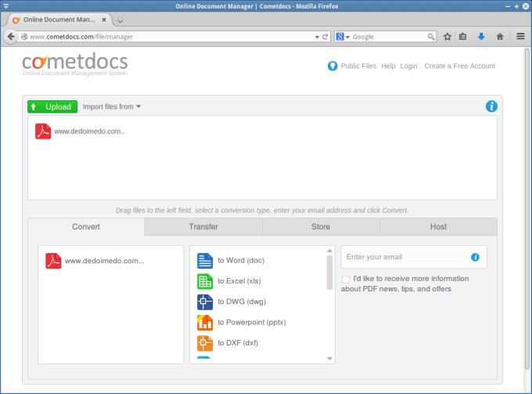532x394 pixels.
Task: Choose the to Powerpoint (pptx) icon
Action: click(205, 323)
